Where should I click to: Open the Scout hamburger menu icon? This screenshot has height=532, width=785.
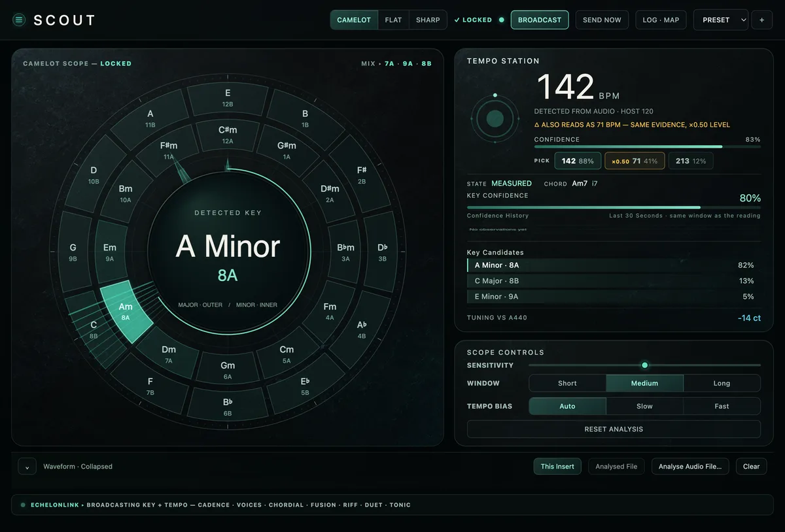(x=19, y=20)
